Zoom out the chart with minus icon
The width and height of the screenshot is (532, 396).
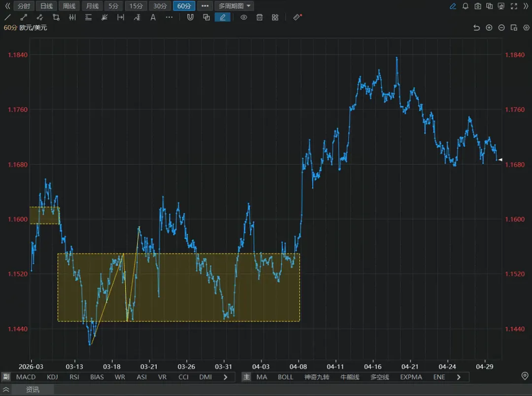point(501,28)
